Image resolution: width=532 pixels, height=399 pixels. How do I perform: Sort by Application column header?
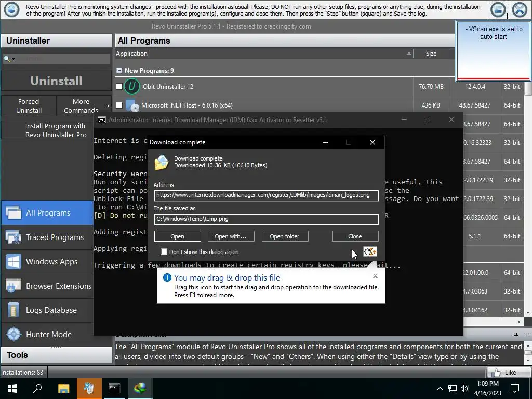pyautogui.click(x=264, y=54)
